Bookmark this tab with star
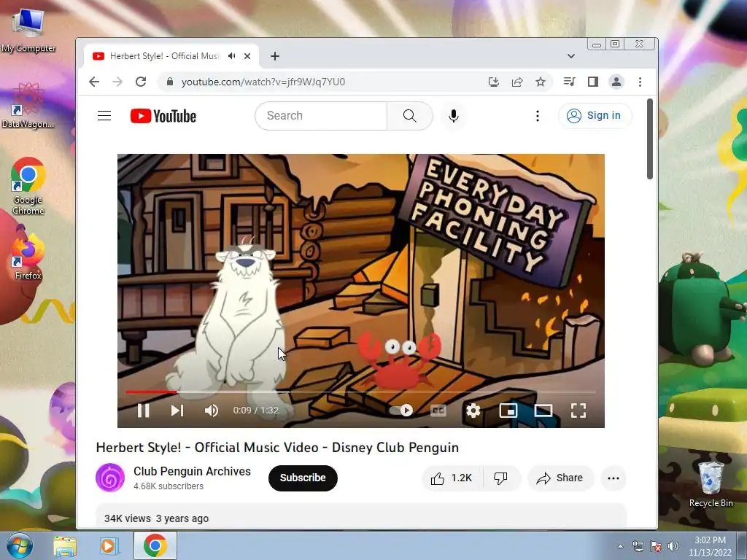This screenshot has height=560, width=747. pos(541,82)
